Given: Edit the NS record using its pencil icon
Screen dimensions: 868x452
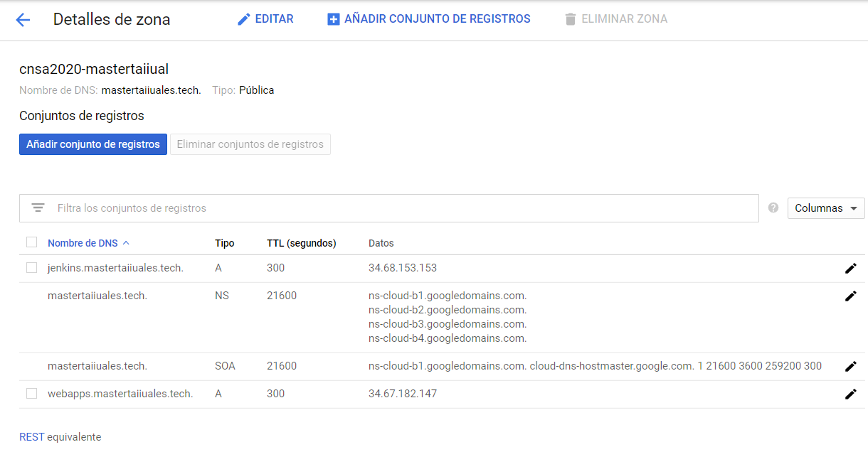Looking at the screenshot, I should tap(851, 296).
